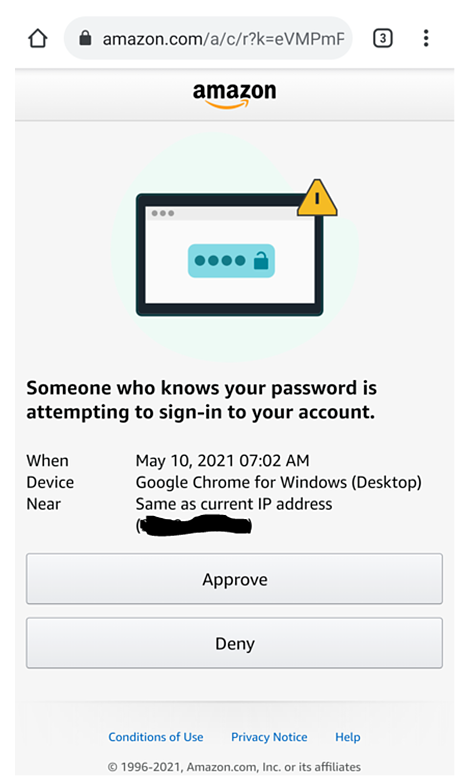Open the tab switcher showing 3 tabs
This screenshot has height=783, width=467.
(383, 38)
